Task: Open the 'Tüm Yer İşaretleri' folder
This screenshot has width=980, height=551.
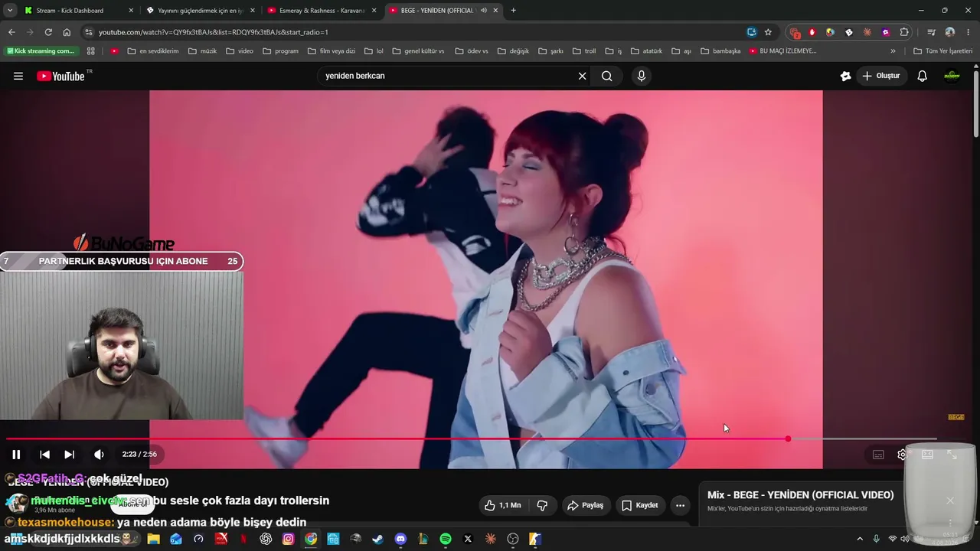Action: (x=943, y=51)
